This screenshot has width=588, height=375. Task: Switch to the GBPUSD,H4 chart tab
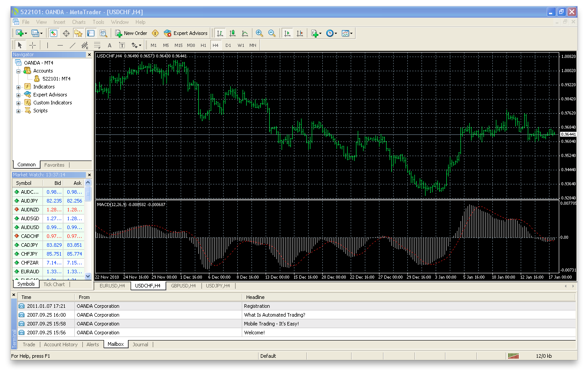[x=183, y=286]
